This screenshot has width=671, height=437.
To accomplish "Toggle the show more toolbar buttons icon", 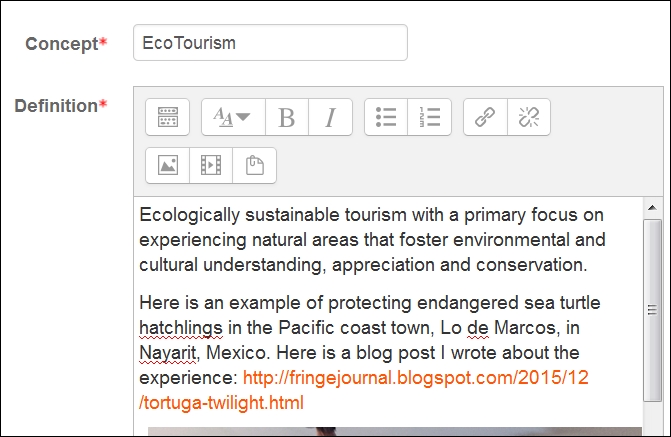I will 167,117.
